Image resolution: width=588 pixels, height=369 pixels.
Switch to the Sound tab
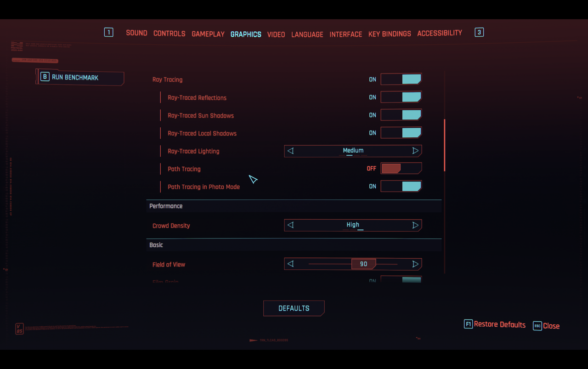click(x=136, y=33)
